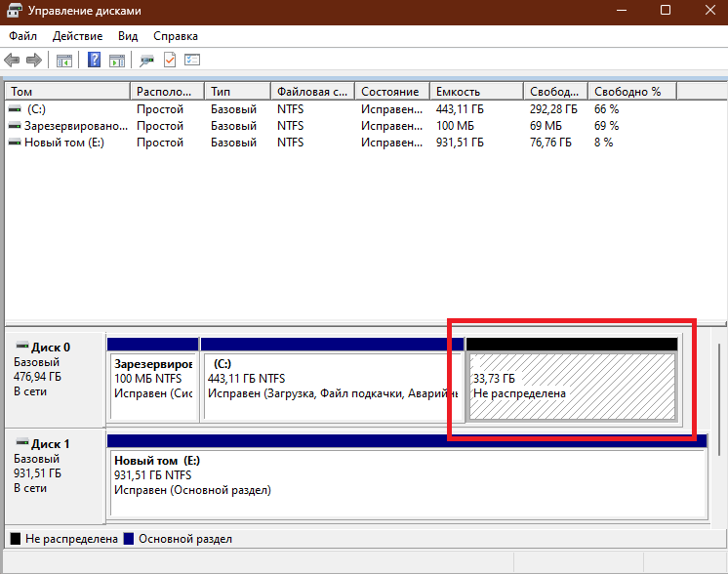Viewport: 728px width, 574px height.
Task: Click the 8 % free percentage cell
Action: (x=603, y=143)
